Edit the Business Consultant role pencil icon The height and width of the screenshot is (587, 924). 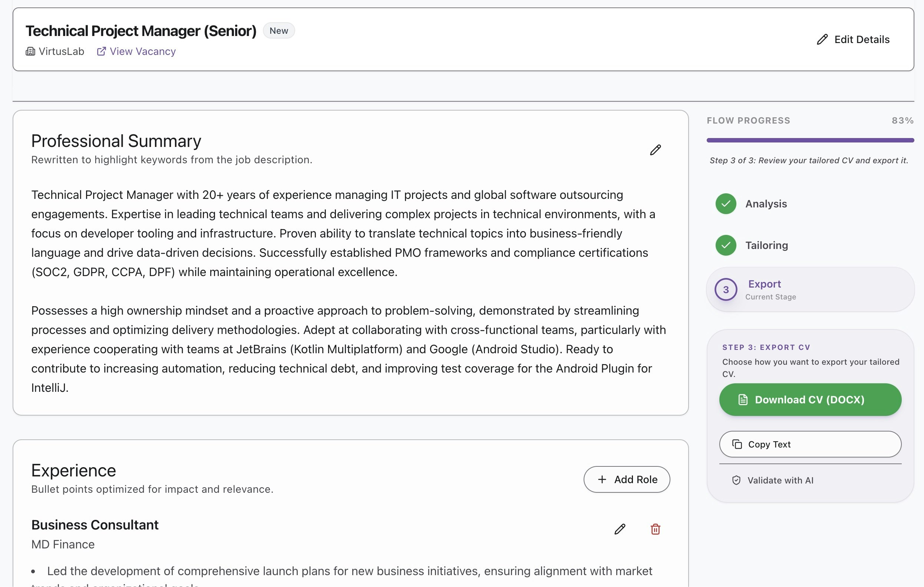(x=620, y=529)
